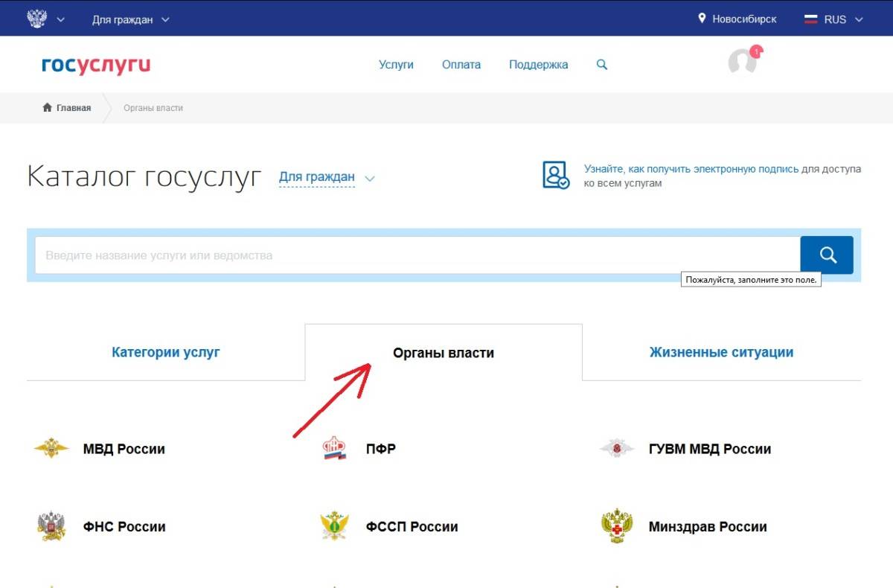The height and width of the screenshot is (588, 893).
Task: Click the electronic signature document icon
Action: 555,176
